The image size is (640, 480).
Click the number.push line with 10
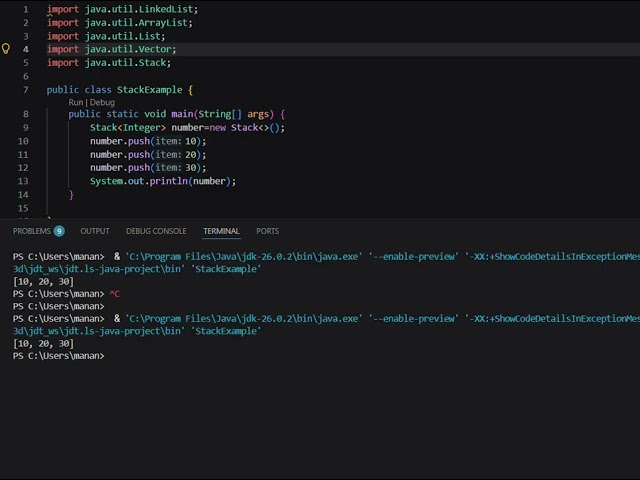tap(148, 141)
